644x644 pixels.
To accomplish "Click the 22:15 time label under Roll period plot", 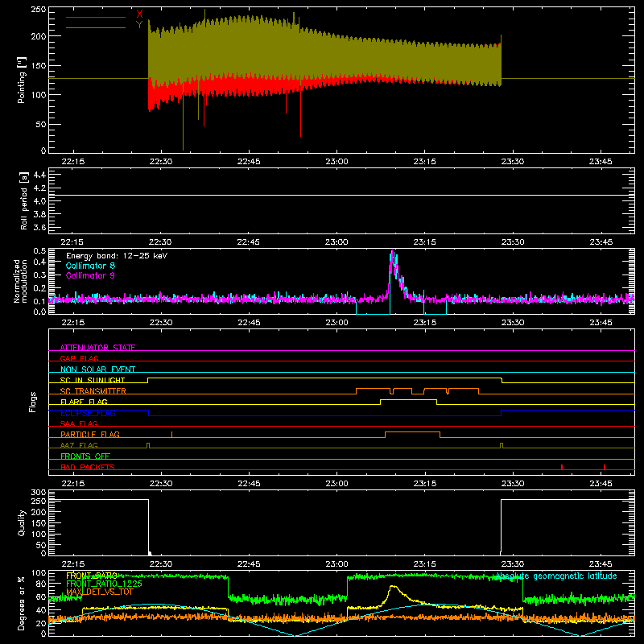I will coord(72,242).
